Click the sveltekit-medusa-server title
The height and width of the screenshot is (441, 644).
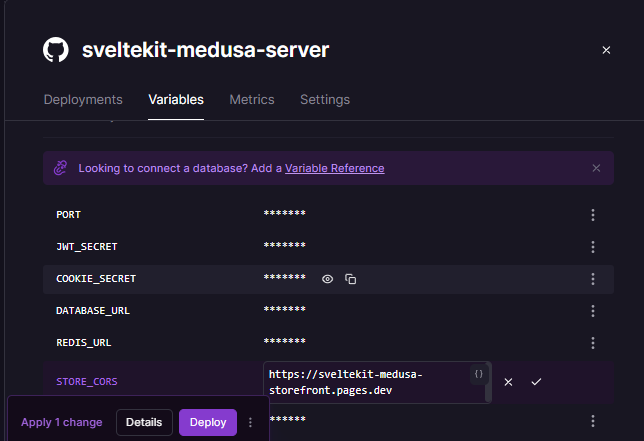pos(205,50)
